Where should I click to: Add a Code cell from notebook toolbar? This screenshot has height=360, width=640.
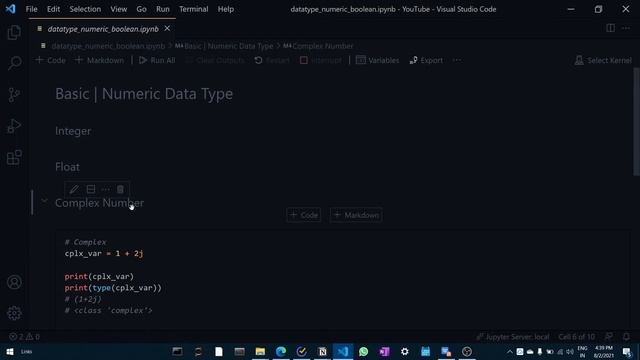(x=51, y=60)
